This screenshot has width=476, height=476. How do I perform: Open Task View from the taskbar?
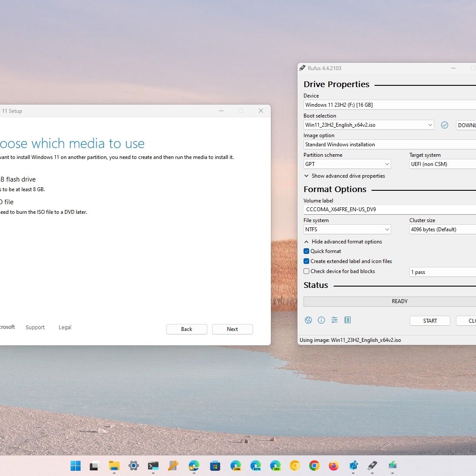(x=95, y=466)
